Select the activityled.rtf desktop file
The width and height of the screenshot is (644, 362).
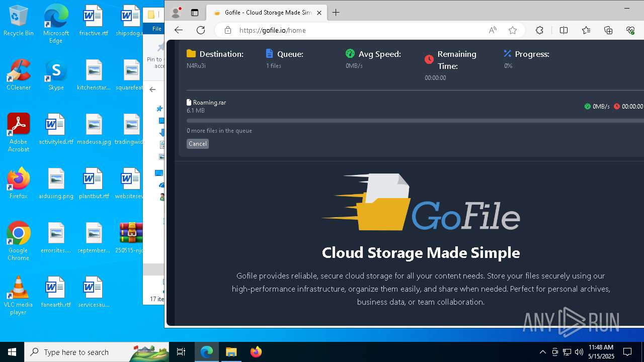56,129
